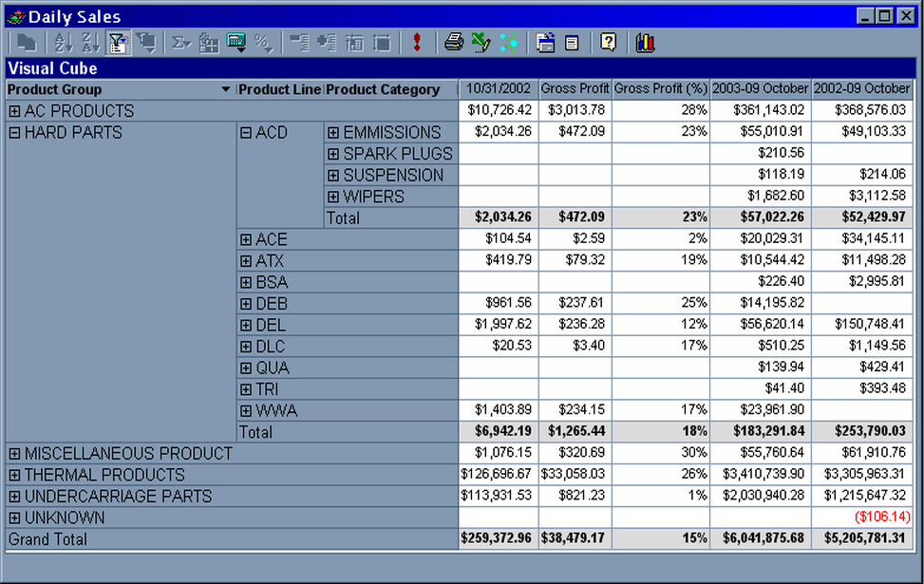
Task: Click the summation sigma toolbar icon
Action: pos(179,42)
